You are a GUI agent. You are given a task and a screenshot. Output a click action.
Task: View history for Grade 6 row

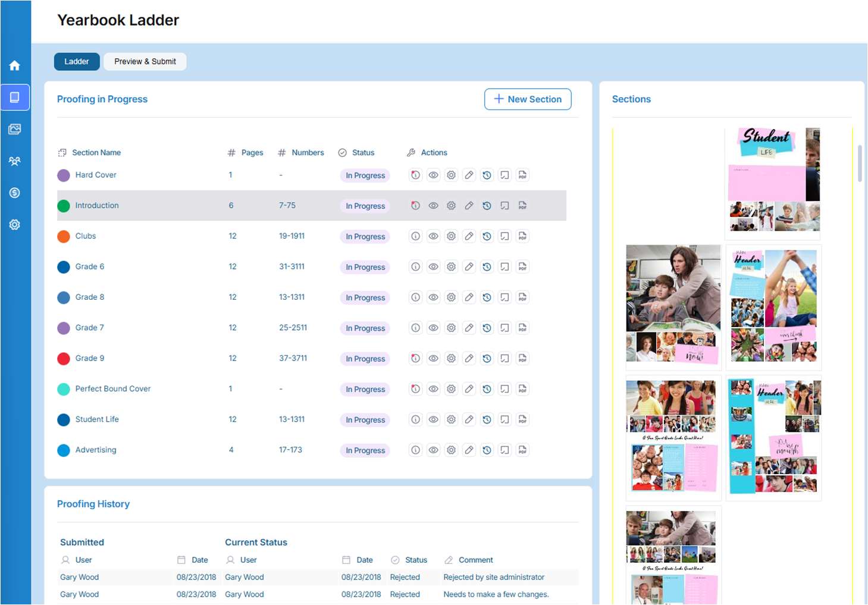(487, 267)
